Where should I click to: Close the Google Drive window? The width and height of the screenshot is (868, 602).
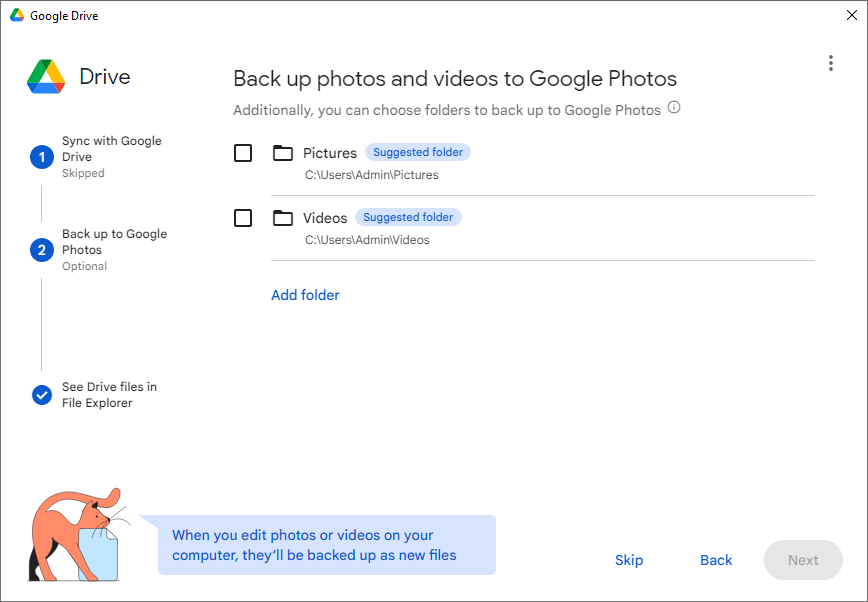coord(850,16)
